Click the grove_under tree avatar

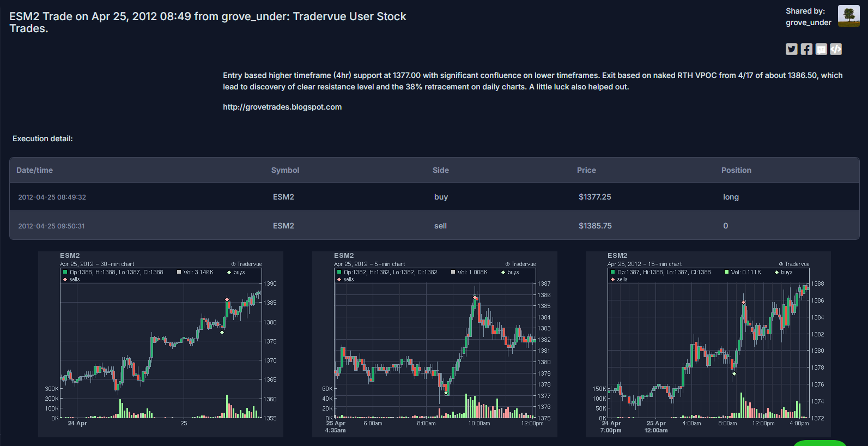pyautogui.click(x=848, y=16)
